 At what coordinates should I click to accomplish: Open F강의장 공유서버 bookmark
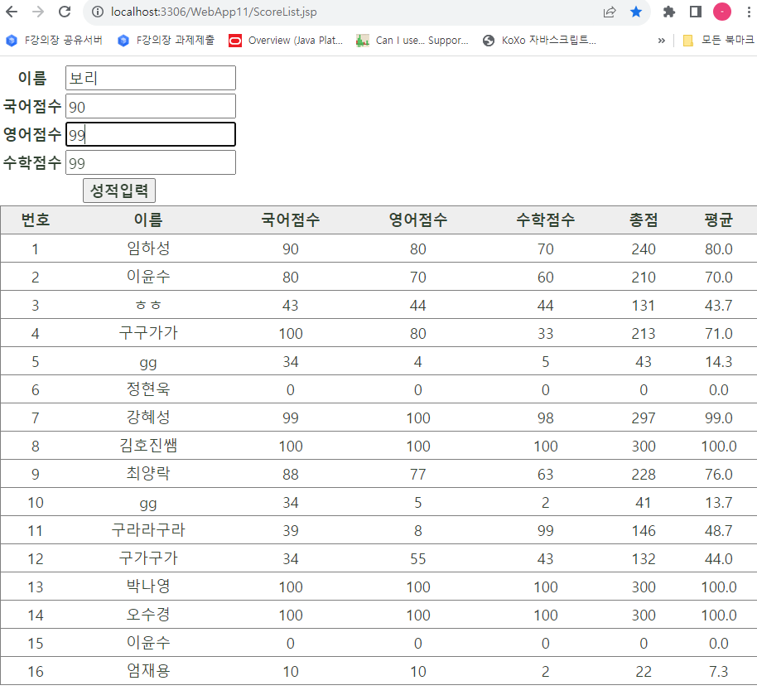(54, 41)
